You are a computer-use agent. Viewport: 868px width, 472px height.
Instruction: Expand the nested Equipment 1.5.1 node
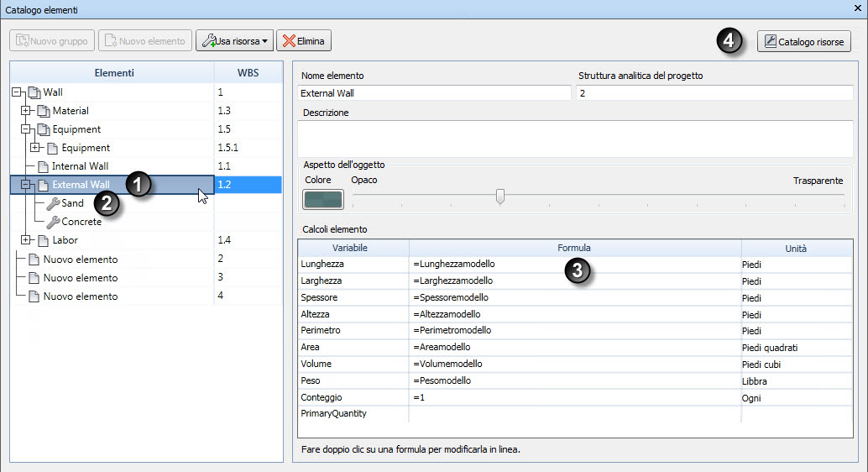(35, 147)
